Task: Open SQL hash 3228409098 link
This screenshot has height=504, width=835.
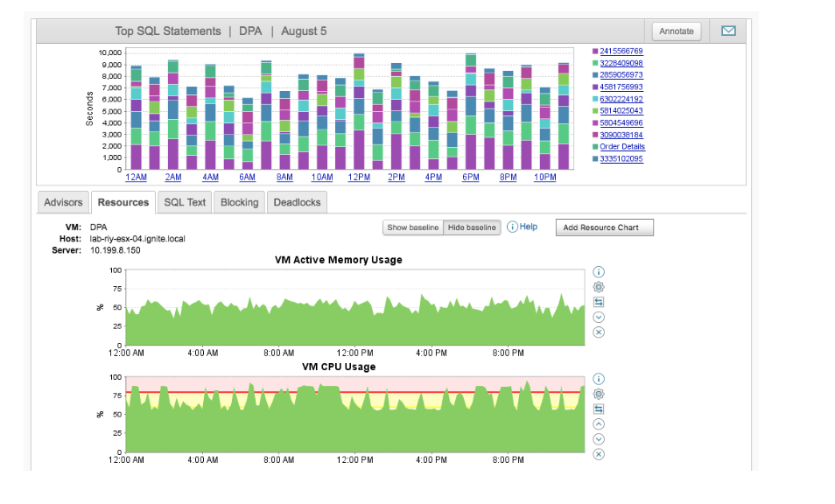Action: tap(621, 63)
